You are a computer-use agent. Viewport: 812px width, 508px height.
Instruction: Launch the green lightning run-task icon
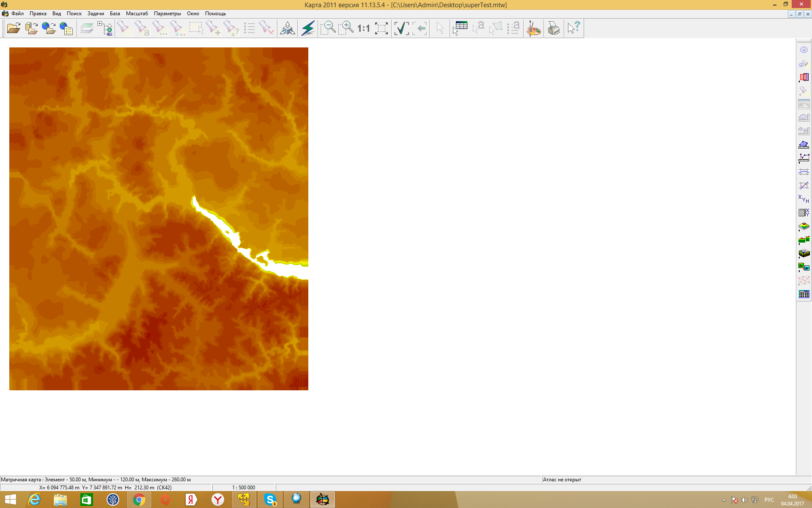point(308,28)
